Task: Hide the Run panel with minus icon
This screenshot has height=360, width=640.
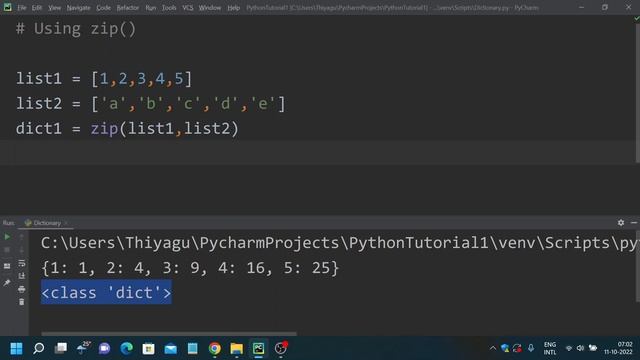Action: (x=633, y=222)
